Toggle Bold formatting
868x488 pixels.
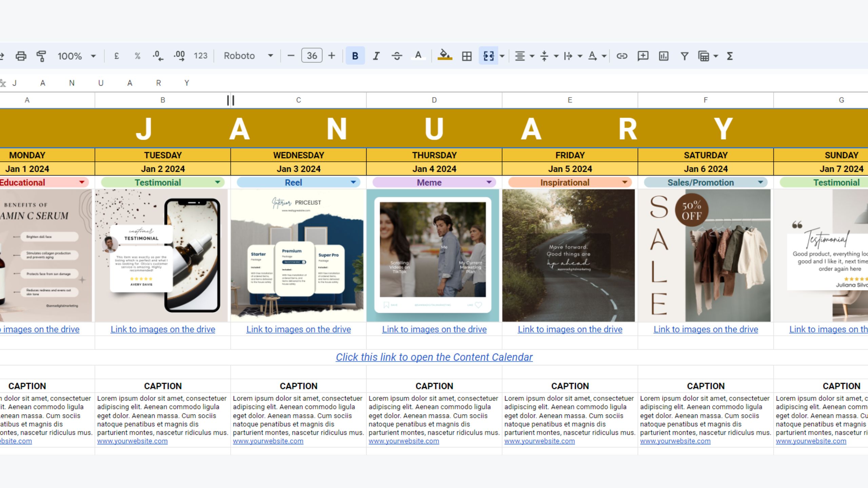tap(355, 56)
